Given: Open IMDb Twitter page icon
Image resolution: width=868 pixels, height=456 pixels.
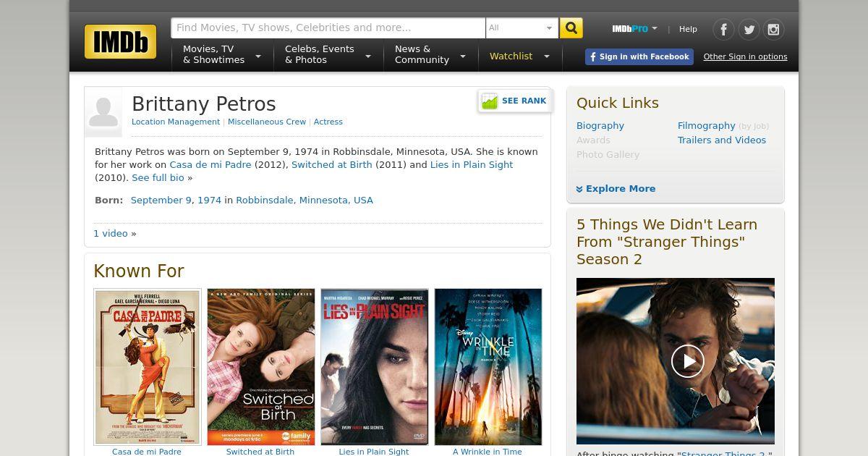Looking at the screenshot, I should pyautogui.click(x=749, y=29).
